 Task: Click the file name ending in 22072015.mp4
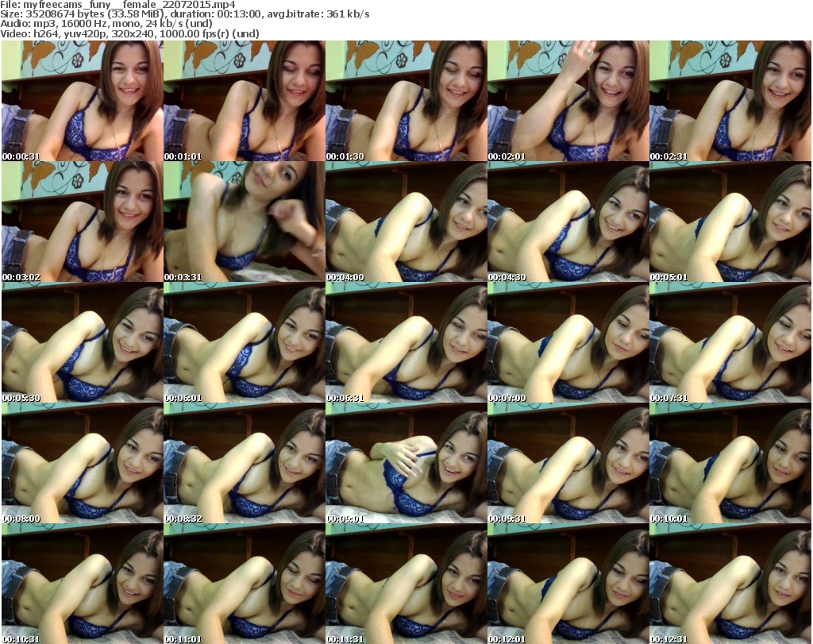click(x=129, y=5)
